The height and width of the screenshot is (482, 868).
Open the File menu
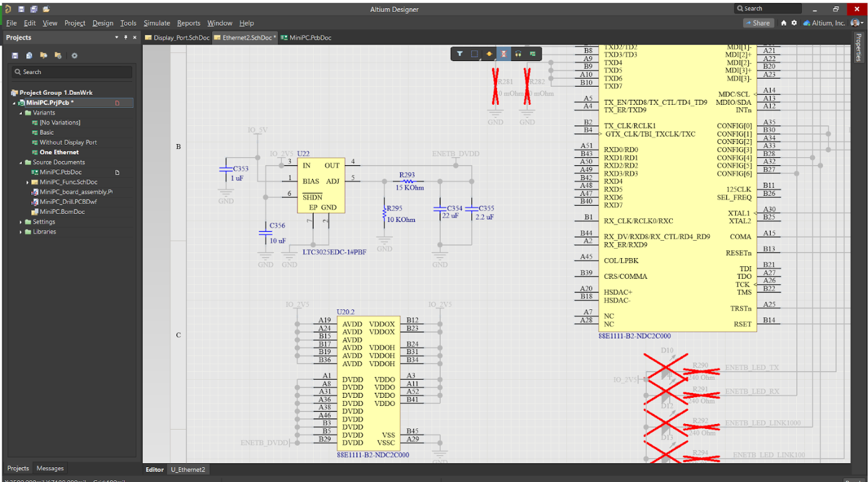tap(11, 23)
